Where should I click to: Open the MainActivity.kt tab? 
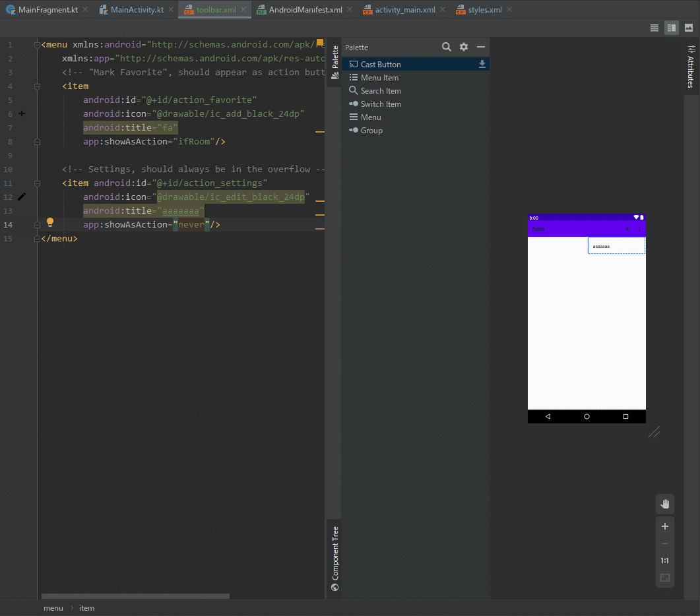coord(137,10)
